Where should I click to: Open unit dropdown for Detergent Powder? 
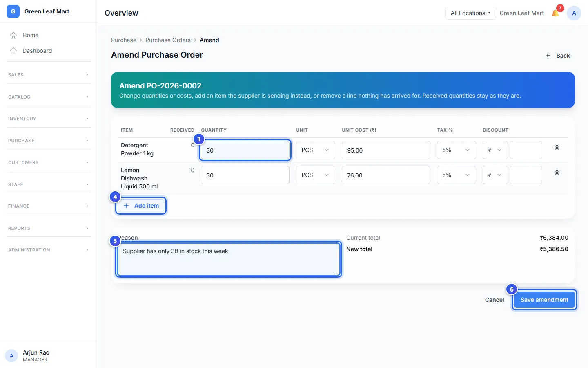point(316,150)
